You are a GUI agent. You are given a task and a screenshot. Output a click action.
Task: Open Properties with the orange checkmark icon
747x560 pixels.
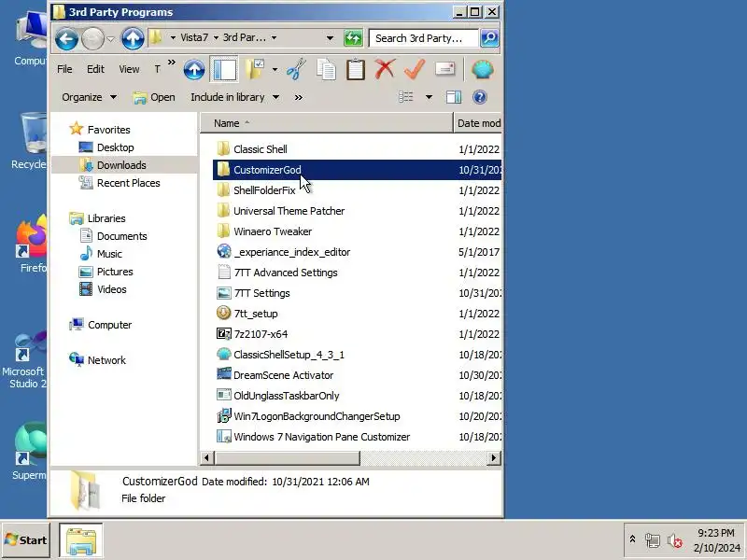(415, 69)
